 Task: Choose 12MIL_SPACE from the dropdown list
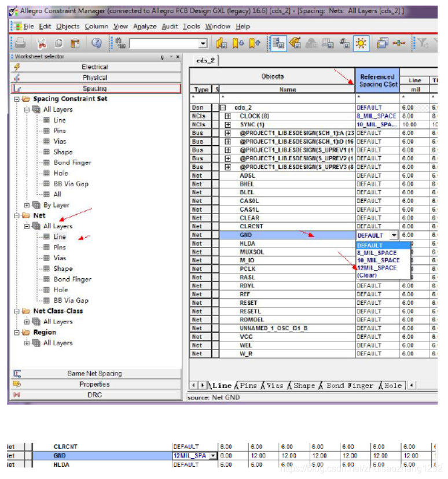coord(377,268)
